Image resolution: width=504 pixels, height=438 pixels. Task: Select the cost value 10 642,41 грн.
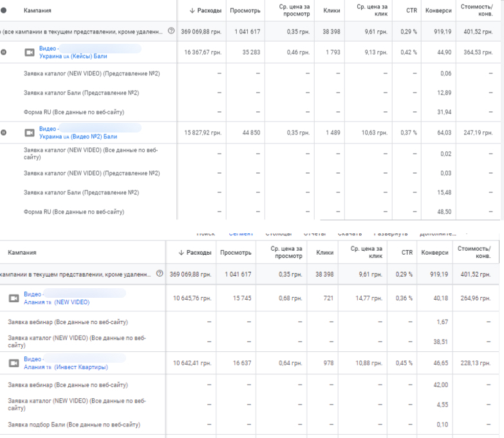(x=192, y=363)
